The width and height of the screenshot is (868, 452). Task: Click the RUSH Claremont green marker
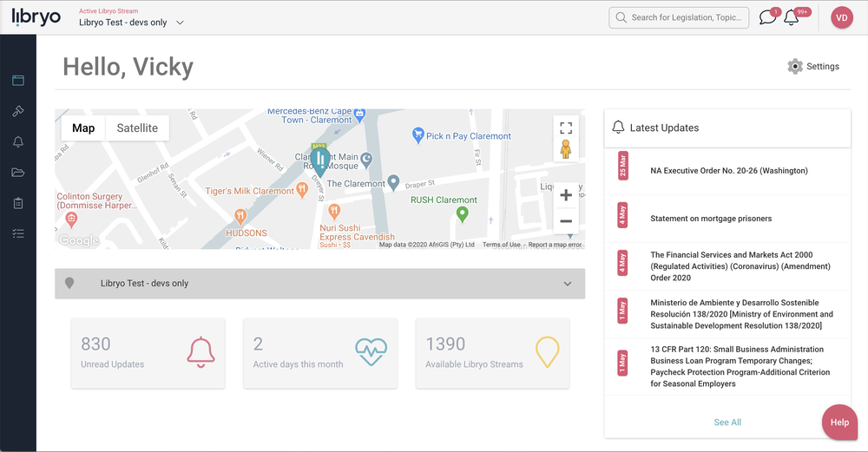463,214
